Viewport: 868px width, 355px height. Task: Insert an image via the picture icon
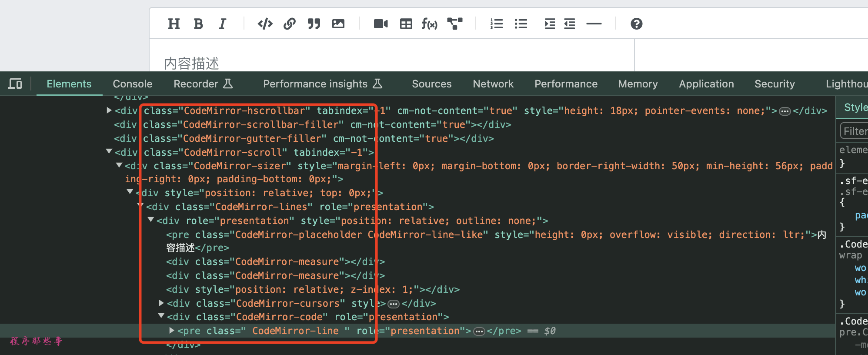338,24
